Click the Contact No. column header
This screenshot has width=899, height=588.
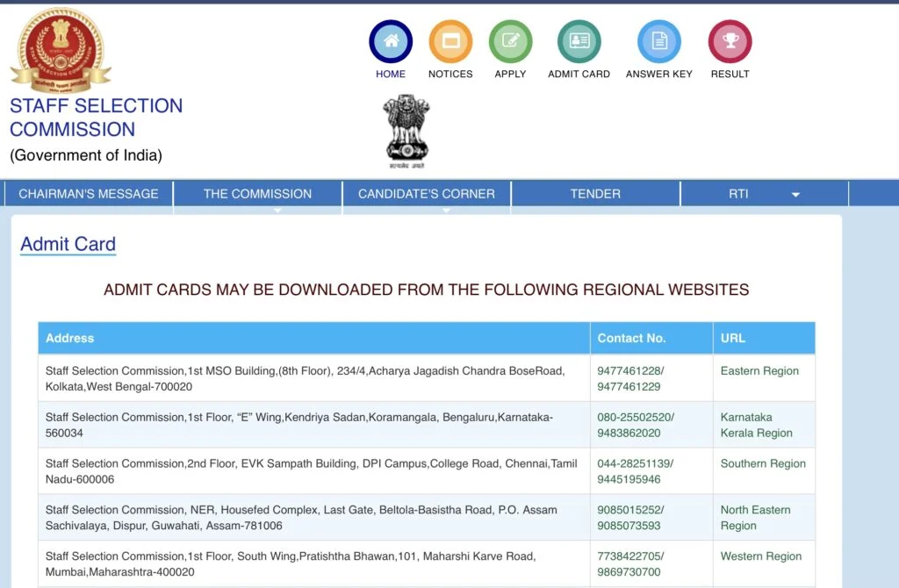652,338
